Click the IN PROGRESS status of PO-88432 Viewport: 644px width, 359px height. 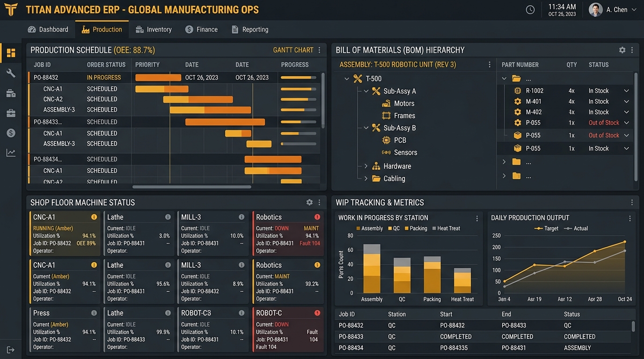(x=104, y=78)
